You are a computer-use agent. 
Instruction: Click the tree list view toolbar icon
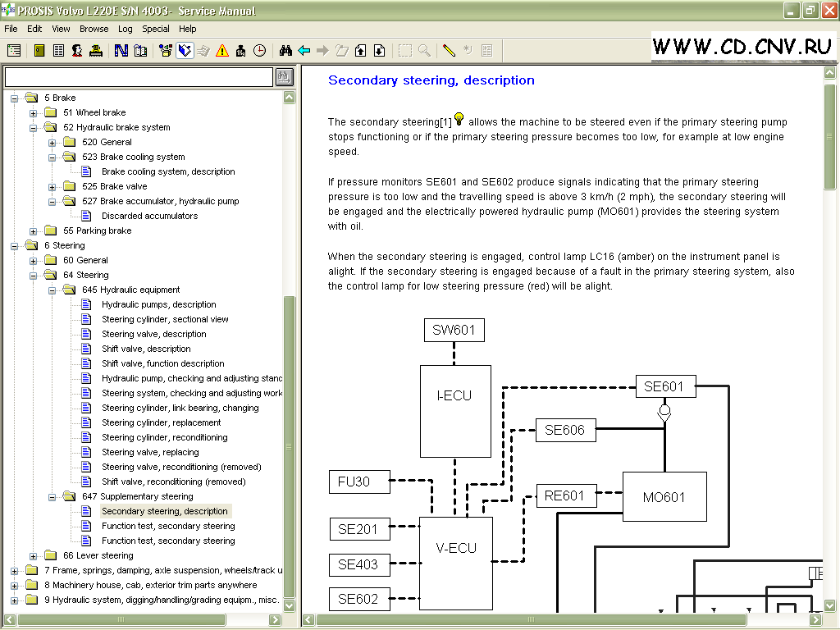coord(15,51)
